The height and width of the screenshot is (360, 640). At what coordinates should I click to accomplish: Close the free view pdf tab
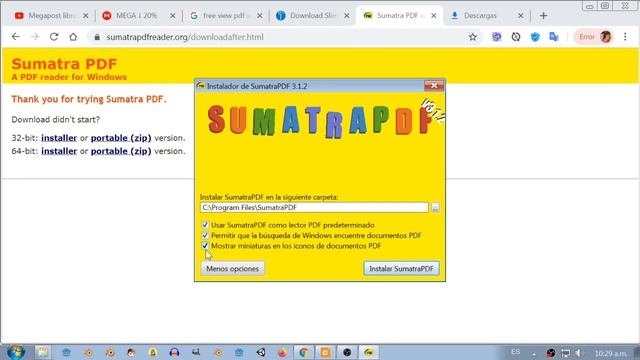click(260, 16)
